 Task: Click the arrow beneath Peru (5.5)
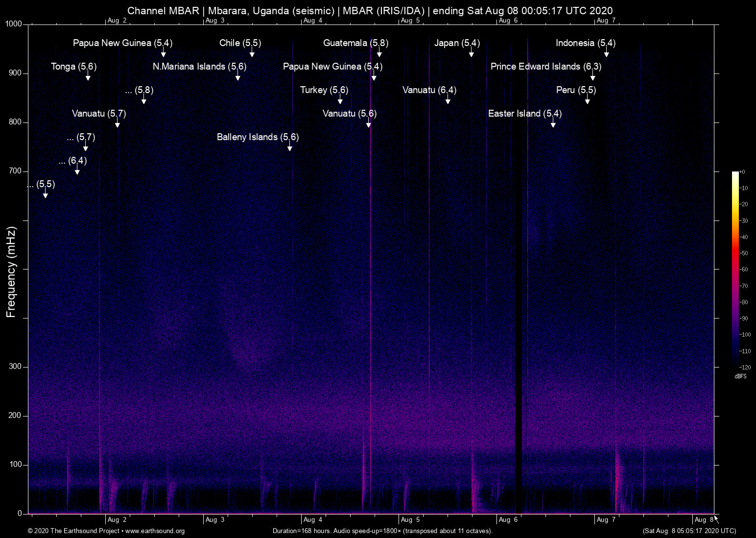tap(588, 100)
